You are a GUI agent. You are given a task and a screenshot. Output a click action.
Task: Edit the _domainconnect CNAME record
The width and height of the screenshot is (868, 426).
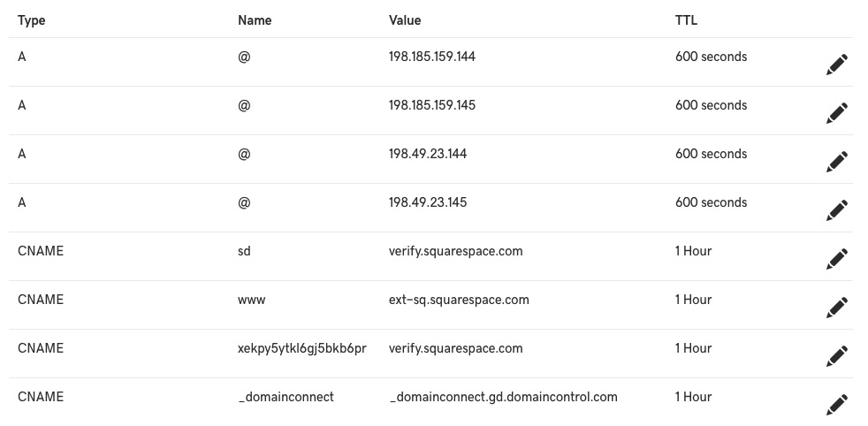coord(836,405)
